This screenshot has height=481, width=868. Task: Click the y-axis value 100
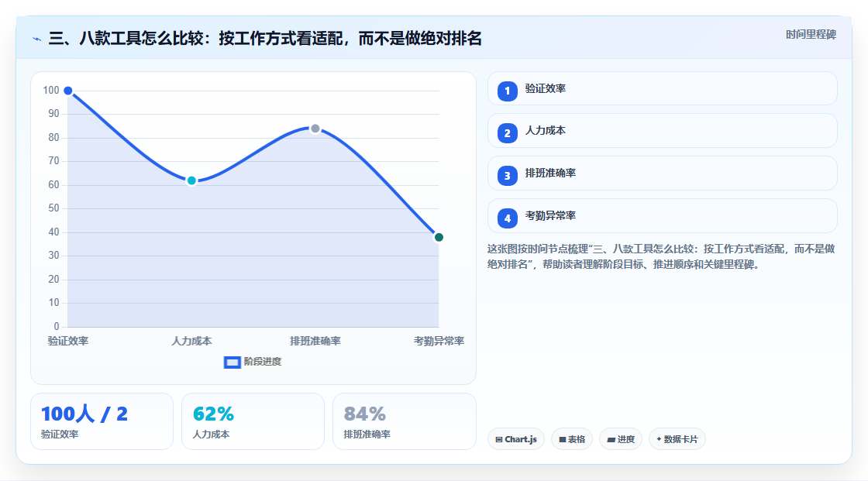point(51,90)
